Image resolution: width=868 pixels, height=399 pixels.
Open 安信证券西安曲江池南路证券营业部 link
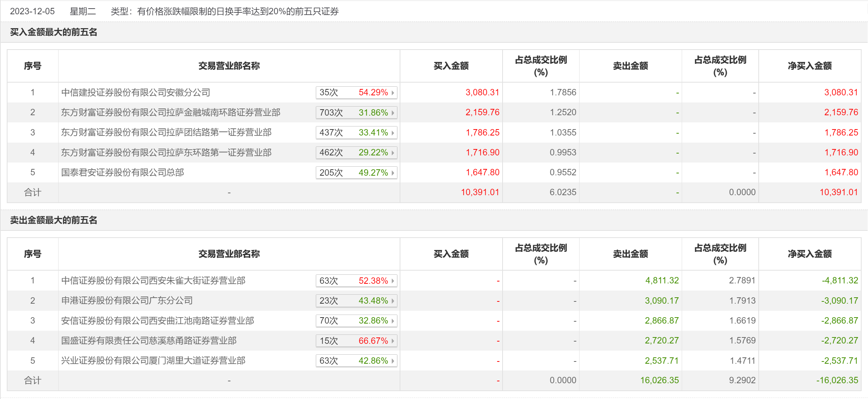tap(158, 321)
